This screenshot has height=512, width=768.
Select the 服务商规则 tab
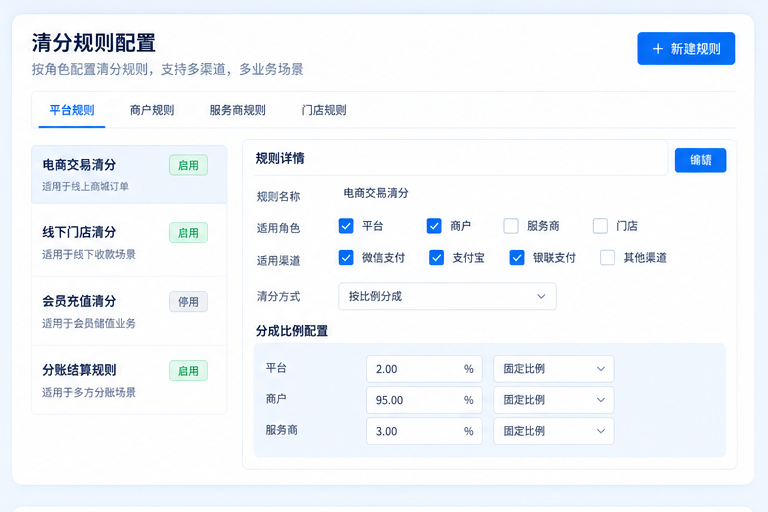[238, 110]
